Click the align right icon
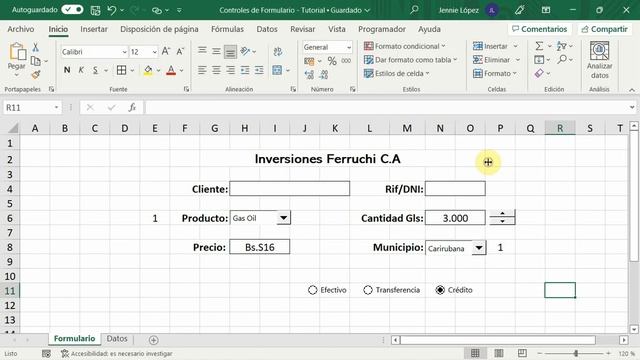This screenshot has width=640, height=360. tap(231, 70)
